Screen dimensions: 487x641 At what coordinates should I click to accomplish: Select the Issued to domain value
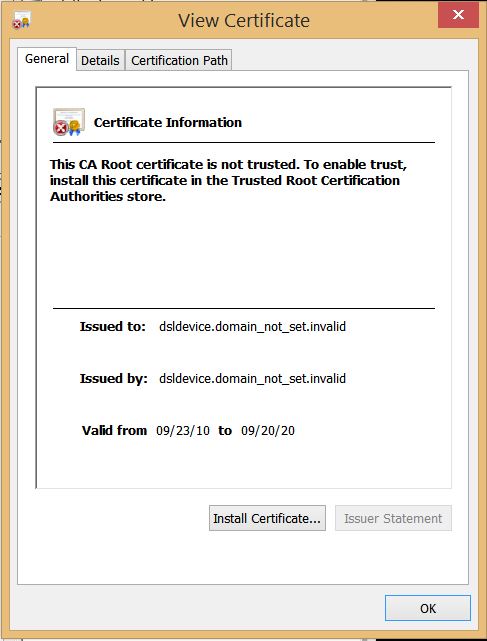pyautogui.click(x=252, y=327)
